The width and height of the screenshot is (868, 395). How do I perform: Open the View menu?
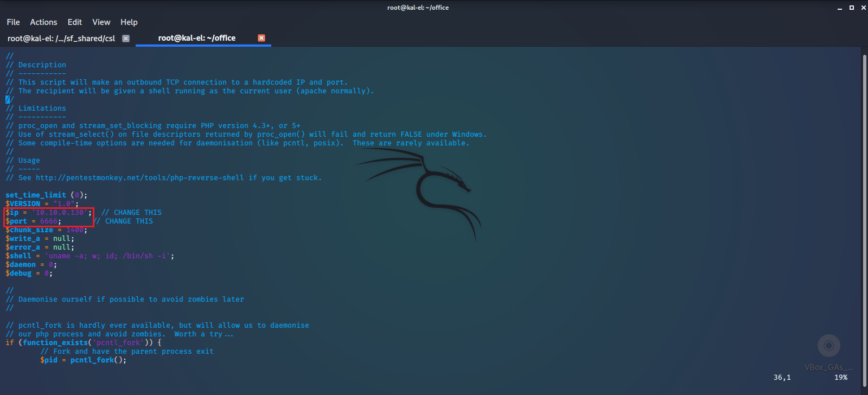click(101, 22)
